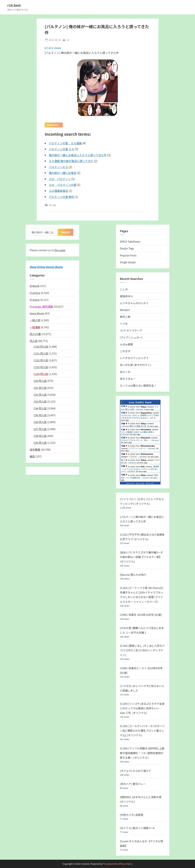Open Read Online Doujin Books link
This screenshot has height=868, width=195.
(46, 267)
